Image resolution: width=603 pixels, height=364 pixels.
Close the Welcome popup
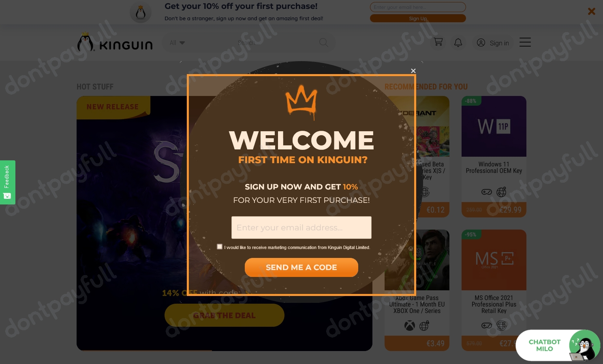point(413,71)
